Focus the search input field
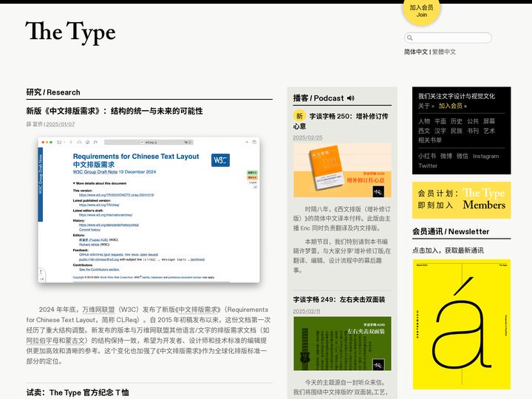This screenshot has height=399, width=532. point(448,38)
